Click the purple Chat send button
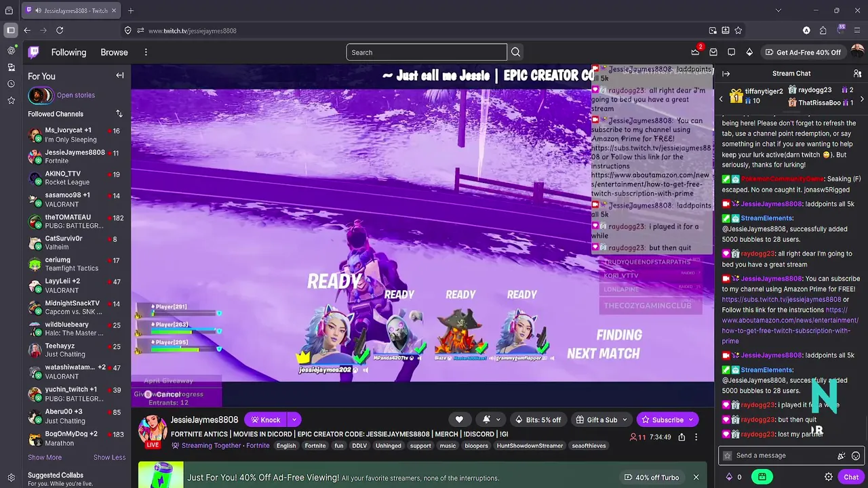 click(x=851, y=477)
